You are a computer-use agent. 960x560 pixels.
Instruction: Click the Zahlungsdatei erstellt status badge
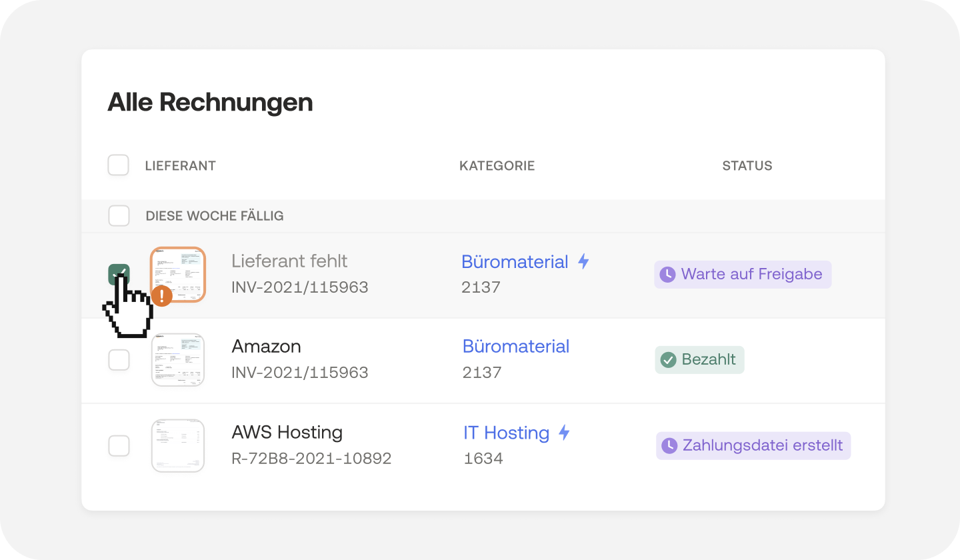753,445
